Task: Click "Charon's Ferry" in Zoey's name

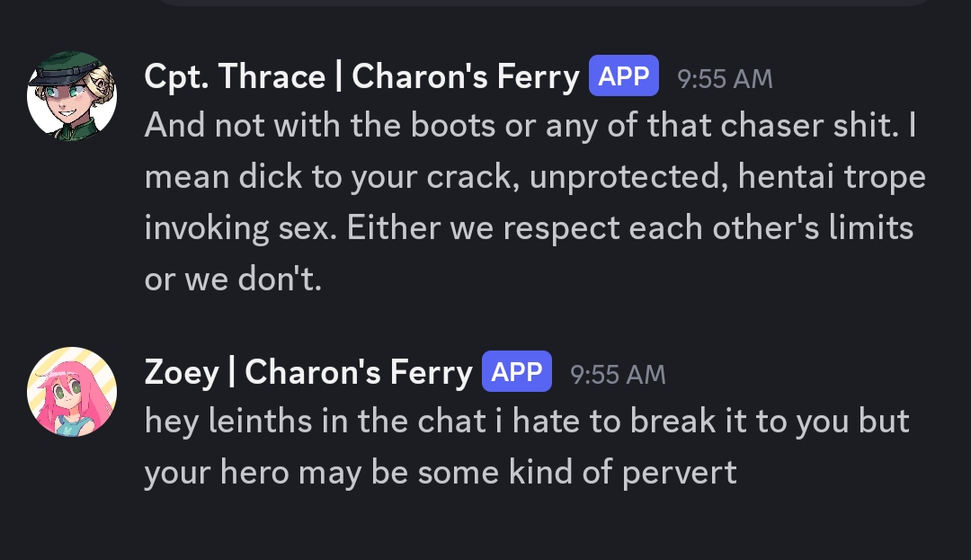Action: coord(358,372)
